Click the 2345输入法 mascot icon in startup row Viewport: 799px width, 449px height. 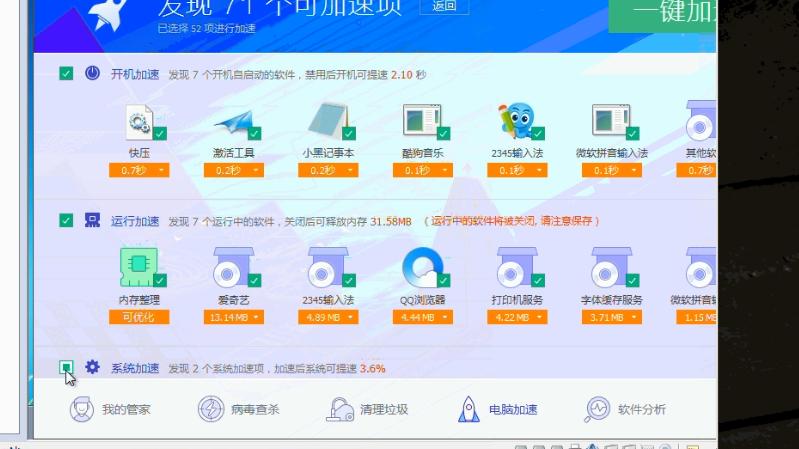(517, 121)
